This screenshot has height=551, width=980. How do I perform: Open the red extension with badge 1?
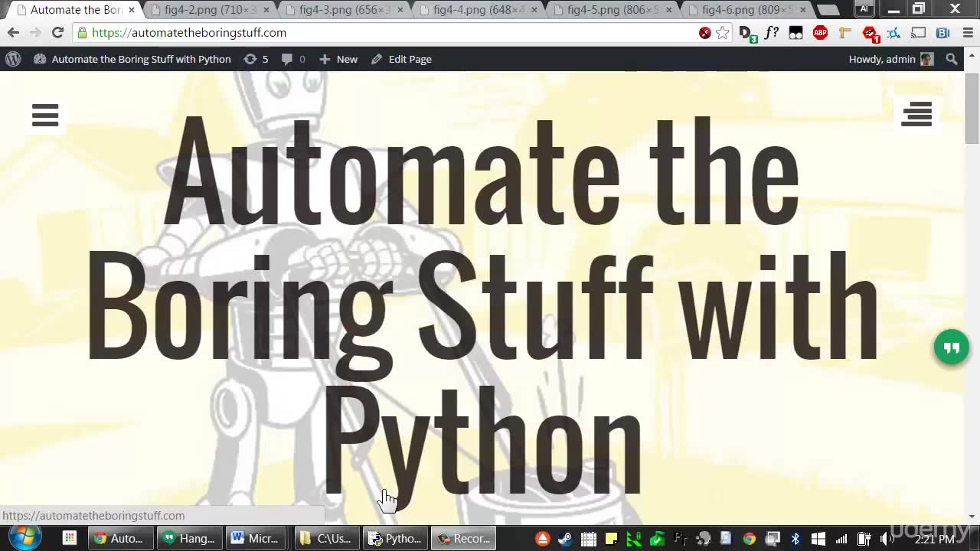[x=870, y=33]
